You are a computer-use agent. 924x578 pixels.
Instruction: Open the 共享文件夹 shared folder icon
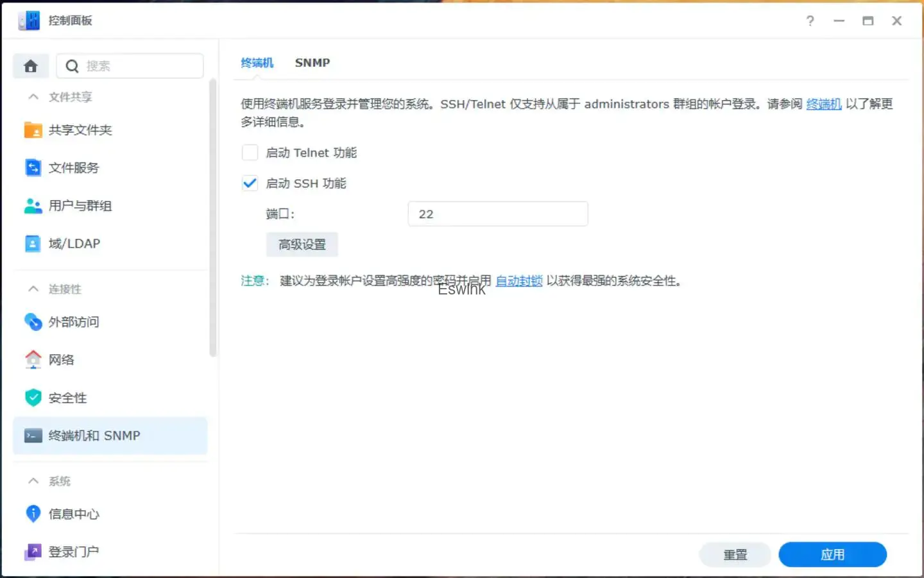33,130
